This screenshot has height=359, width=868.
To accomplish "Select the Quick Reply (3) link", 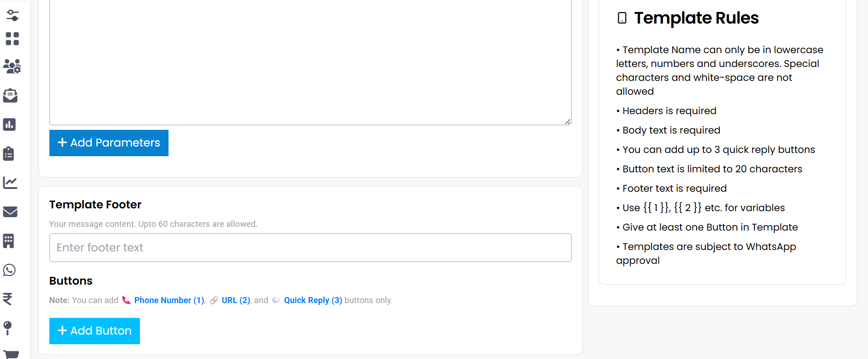I will point(313,300).
